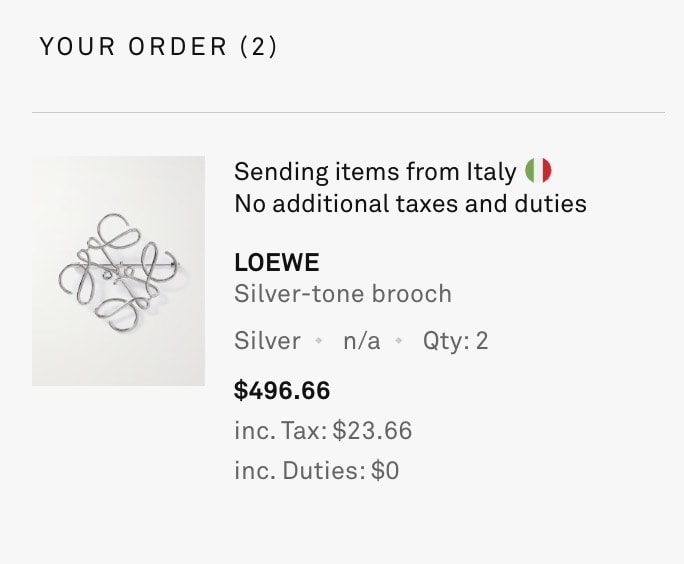The image size is (684, 564).
Task: Click the inc. Duties: $0 line
Action: pyautogui.click(x=317, y=471)
